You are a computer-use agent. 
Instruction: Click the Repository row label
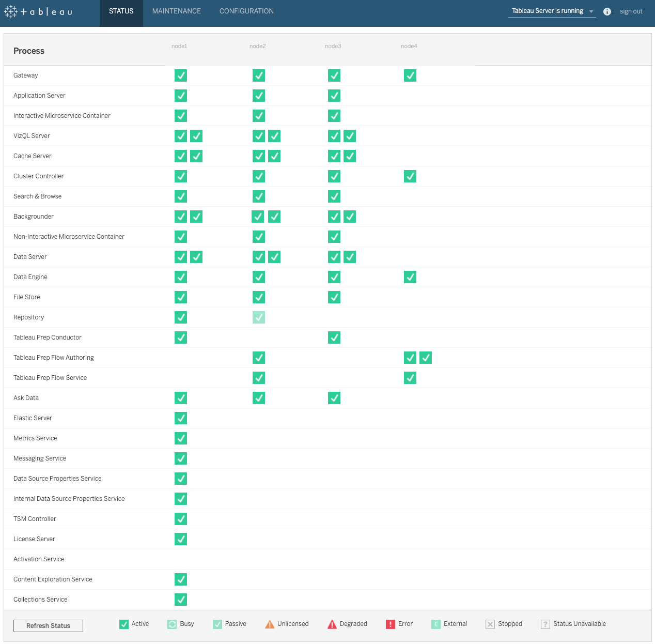[29, 317]
